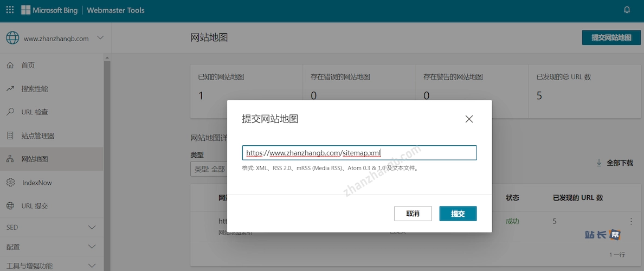Expand the www.zhanzhangb.com site selector
Viewport: 644px width, 271px height.
coord(100,38)
